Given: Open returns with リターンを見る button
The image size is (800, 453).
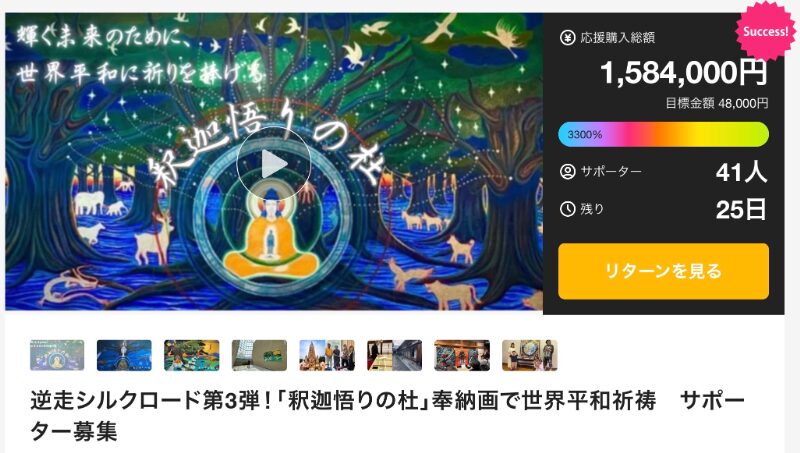Looking at the screenshot, I should (663, 271).
